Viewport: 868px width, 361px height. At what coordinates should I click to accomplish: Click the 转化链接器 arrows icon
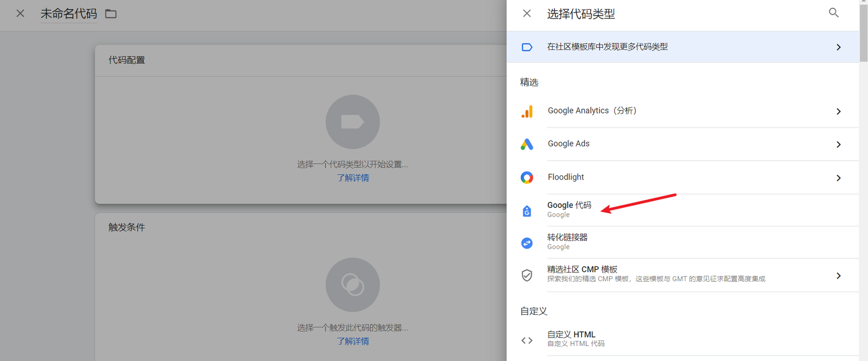(x=527, y=243)
